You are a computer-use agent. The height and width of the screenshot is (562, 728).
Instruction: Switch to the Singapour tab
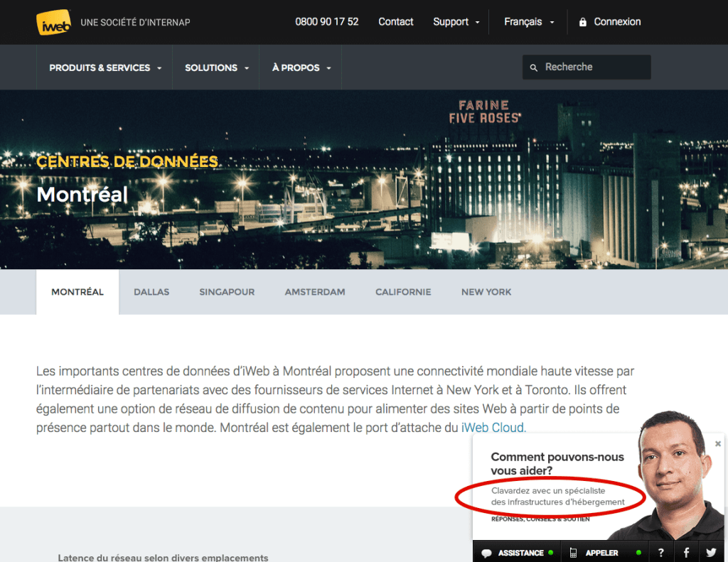click(x=227, y=292)
